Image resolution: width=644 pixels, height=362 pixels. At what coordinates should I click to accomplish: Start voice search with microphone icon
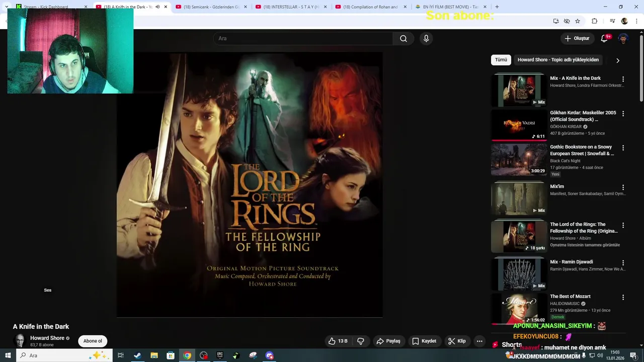(x=426, y=39)
